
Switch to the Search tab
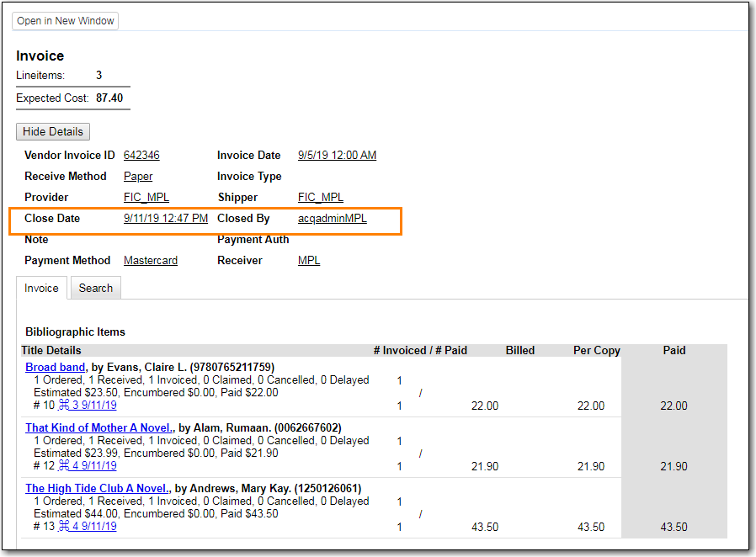(x=95, y=287)
